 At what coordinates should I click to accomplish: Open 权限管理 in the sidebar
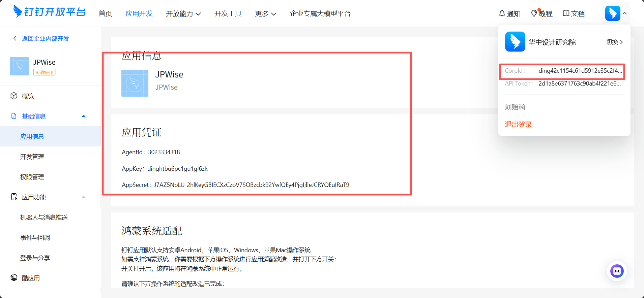(32, 177)
